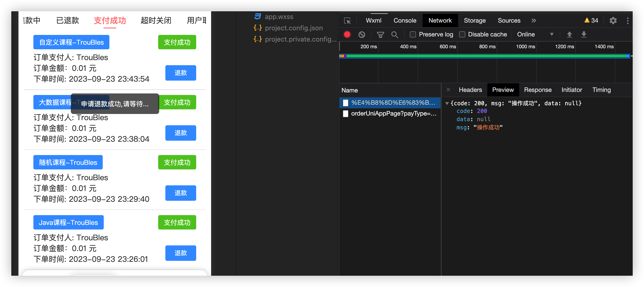This screenshot has height=287, width=644.
Task: Open network search magnifier icon
Action: (395, 34)
